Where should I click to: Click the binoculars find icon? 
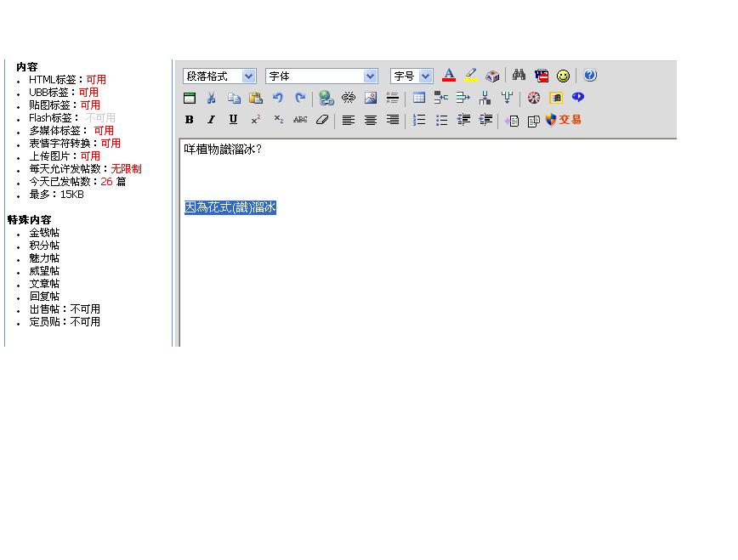pyautogui.click(x=519, y=76)
